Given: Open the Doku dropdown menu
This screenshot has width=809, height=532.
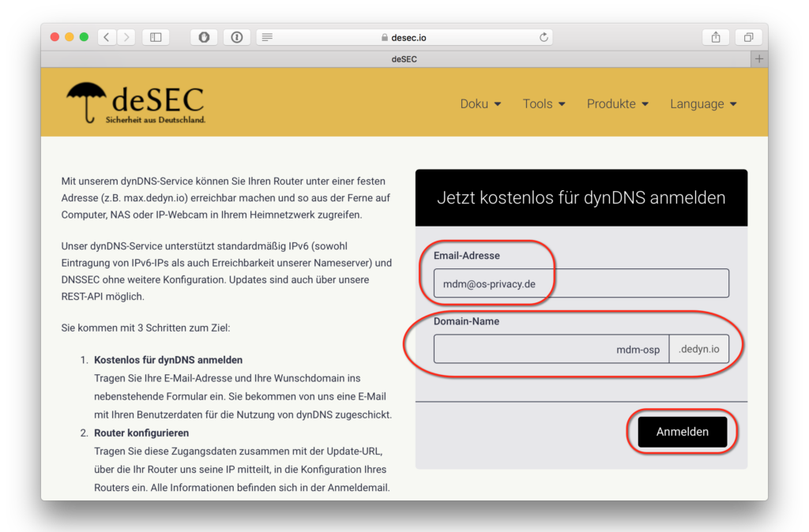Looking at the screenshot, I should pos(480,104).
